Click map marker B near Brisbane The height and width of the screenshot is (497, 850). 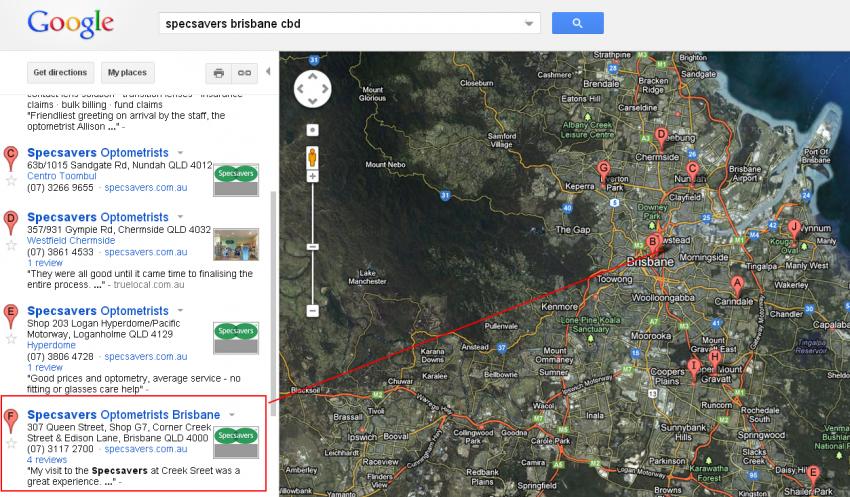tap(653, 245)
